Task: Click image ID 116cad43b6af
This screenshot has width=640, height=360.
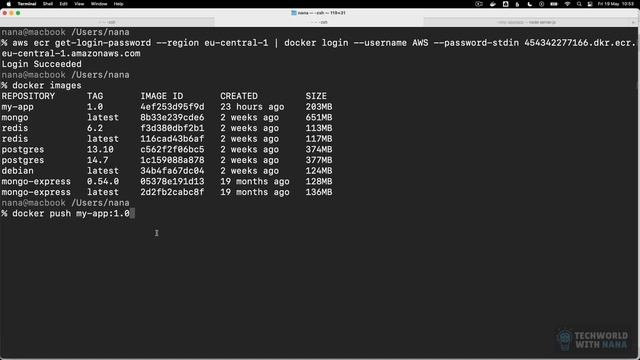Action: point(172,139)
